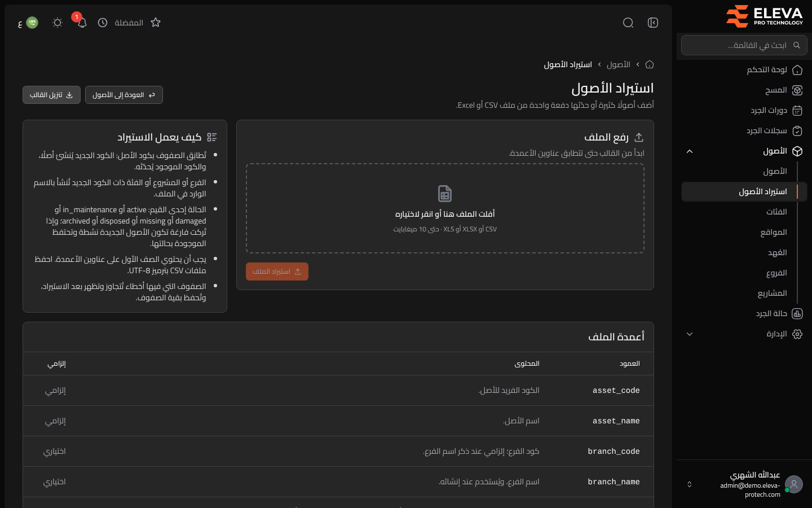Click the user avatar عبدالله الشهري
This screenshot has width=812, height=508.
(794, 484)
